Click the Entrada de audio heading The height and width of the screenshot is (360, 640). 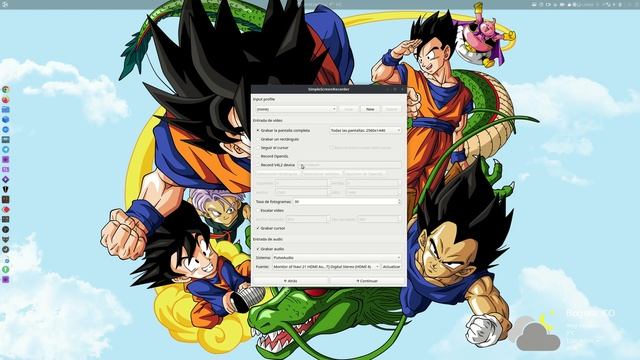point(268,239)
